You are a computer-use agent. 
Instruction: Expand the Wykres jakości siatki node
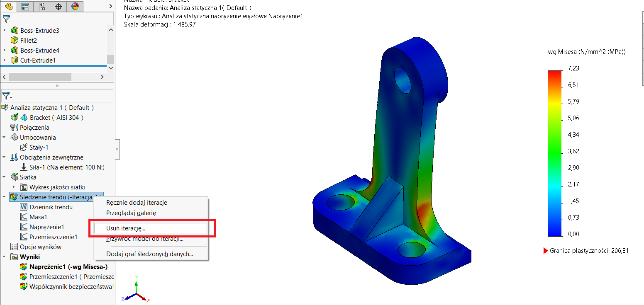[14, 187]
